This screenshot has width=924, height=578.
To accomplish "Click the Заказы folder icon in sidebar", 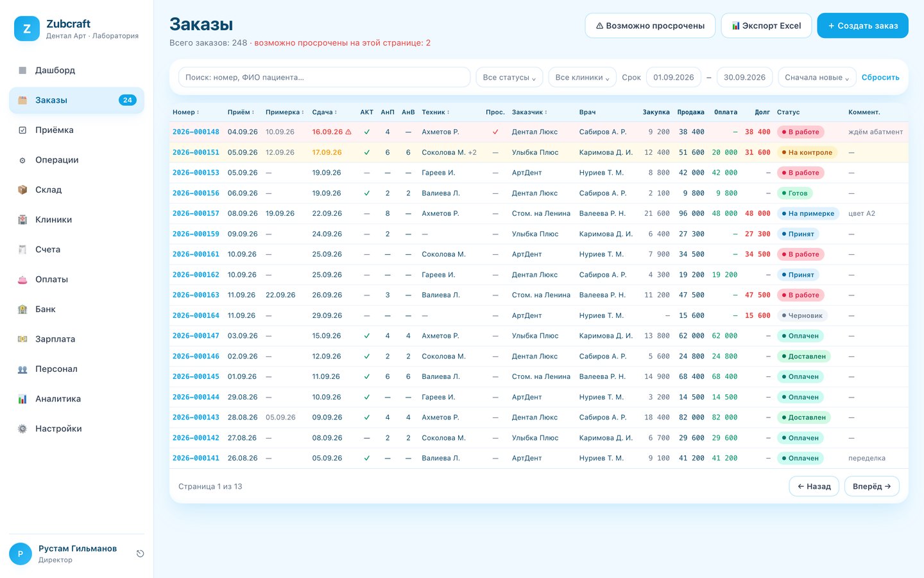I will pyautogui.click(x=22, y=100).
